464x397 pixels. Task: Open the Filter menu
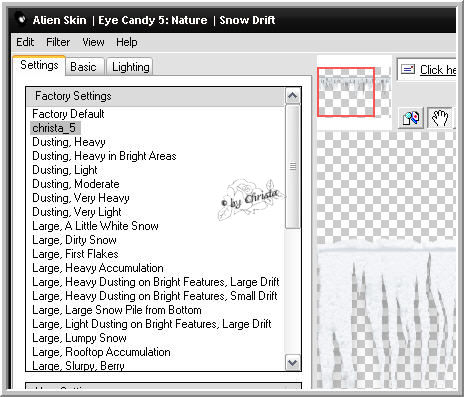click(x=58, y=42)
